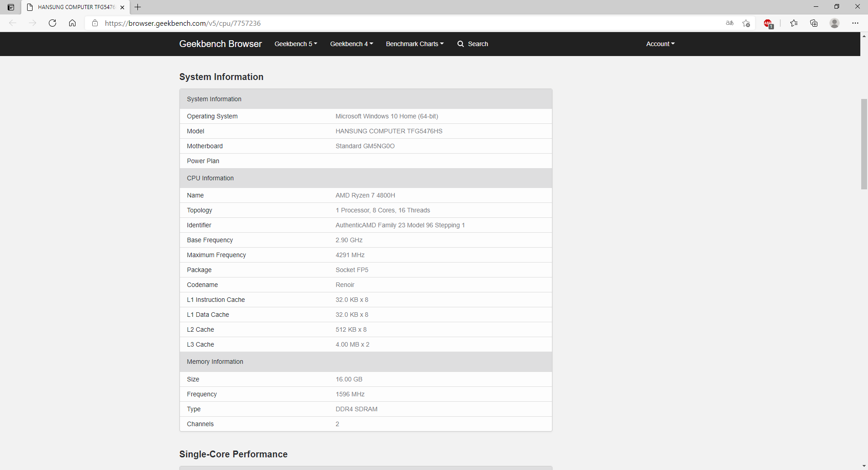Click the L1 Instruction Cache label
This screenshot has width=868, height=470.
(216, 300)
